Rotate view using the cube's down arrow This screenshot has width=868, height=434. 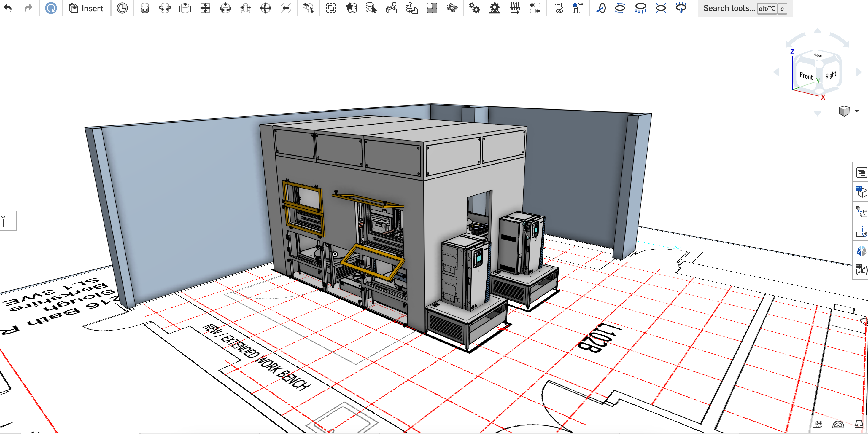[x=818, y=114]
